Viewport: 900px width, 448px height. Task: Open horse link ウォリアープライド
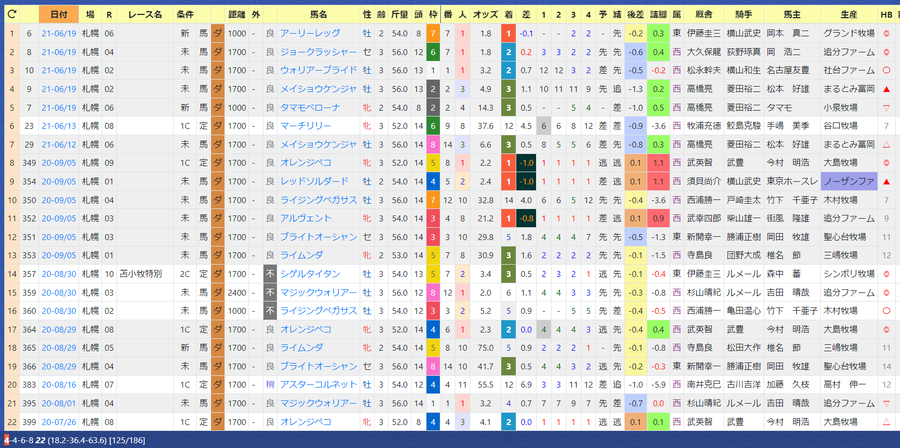point(319,70)
